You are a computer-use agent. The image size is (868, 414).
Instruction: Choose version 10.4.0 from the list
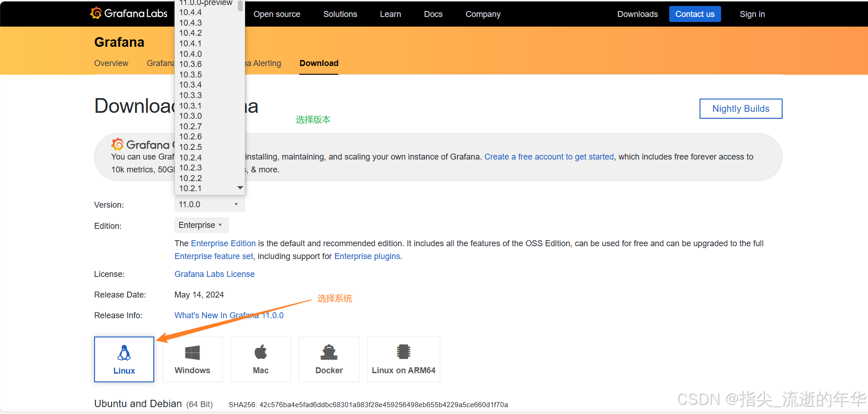pyautogui.click(x=190, y=54)
